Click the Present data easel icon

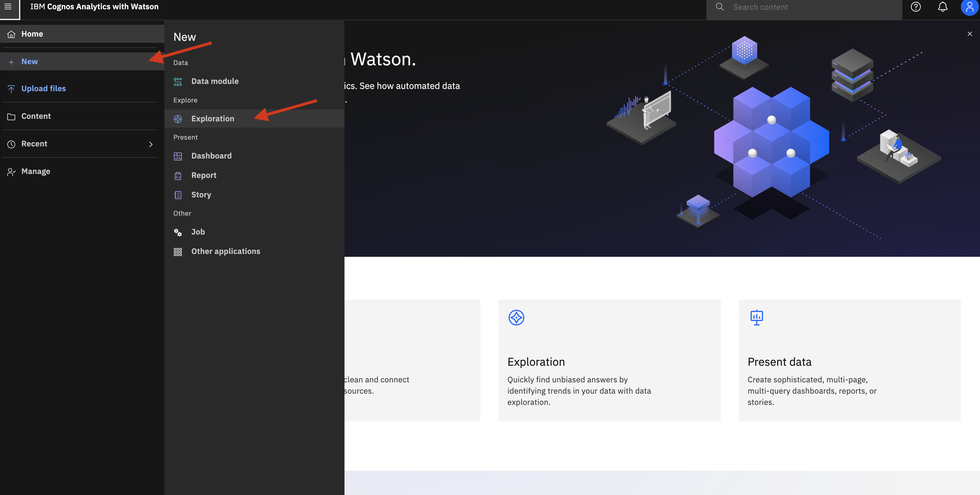[x=756, y=317]
